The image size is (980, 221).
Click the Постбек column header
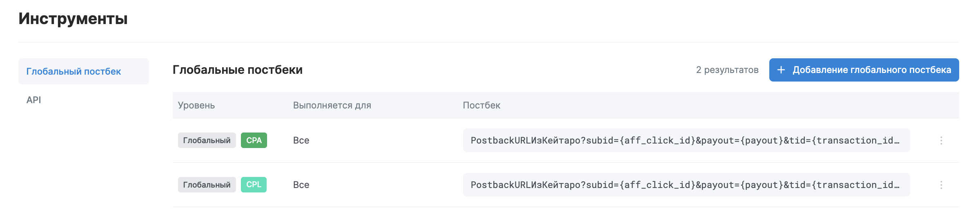click(x=481, y=106)
